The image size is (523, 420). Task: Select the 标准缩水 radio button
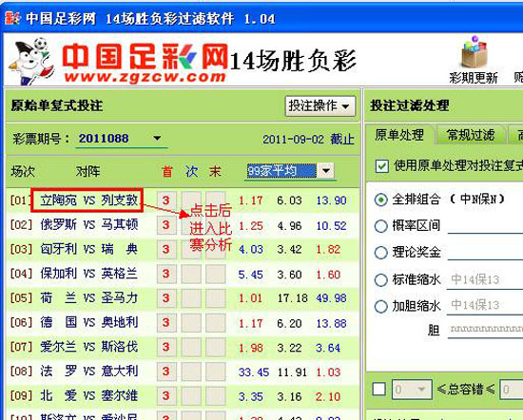click(381, 279)
